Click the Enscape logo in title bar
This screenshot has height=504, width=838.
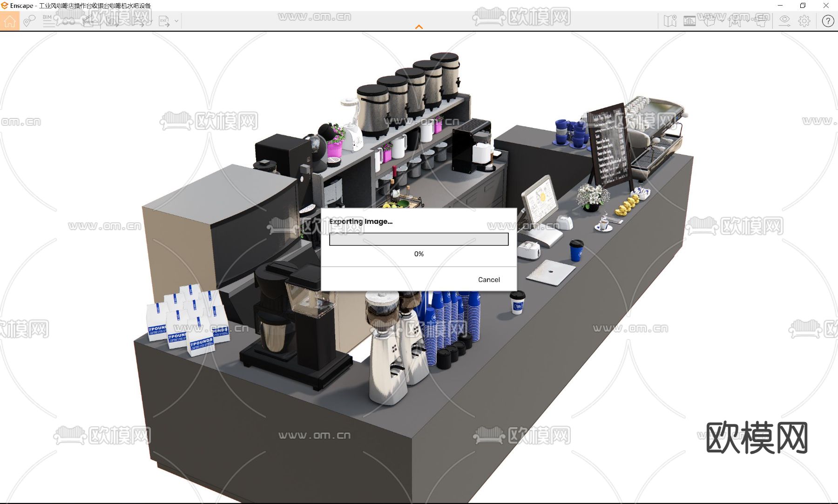point(5,6)
